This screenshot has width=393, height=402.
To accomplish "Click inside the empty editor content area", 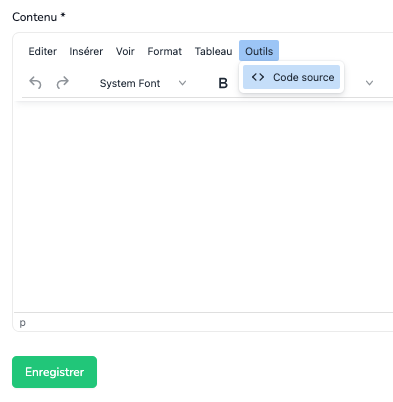I will (x=203, y=207).
